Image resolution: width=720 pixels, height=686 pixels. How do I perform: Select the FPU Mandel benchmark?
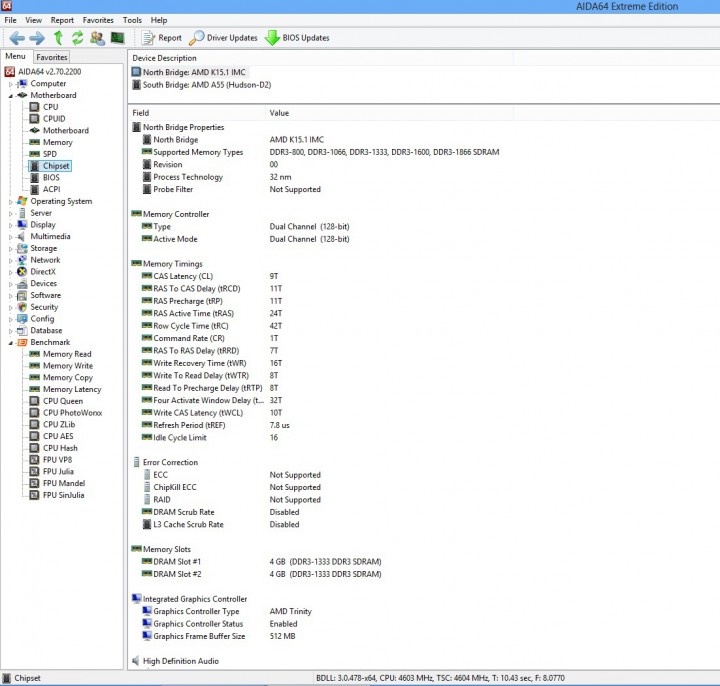[x=57, y=483]
